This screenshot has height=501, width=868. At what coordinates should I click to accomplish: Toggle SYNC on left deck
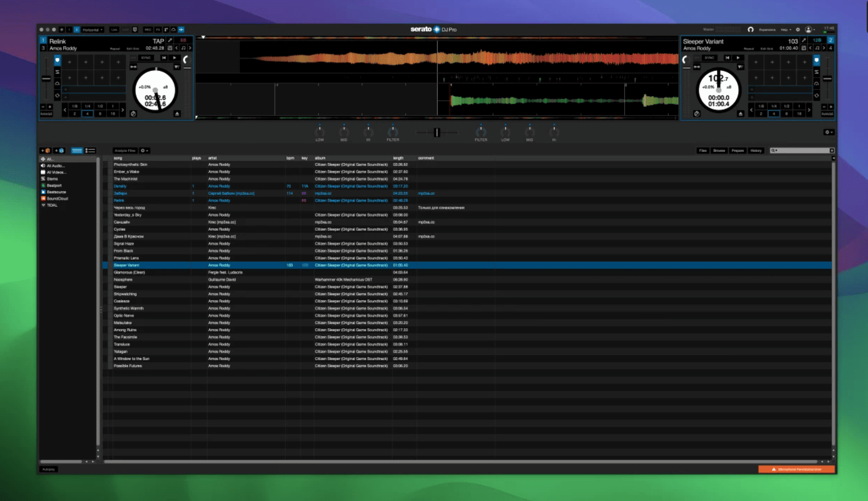point(146,58)
